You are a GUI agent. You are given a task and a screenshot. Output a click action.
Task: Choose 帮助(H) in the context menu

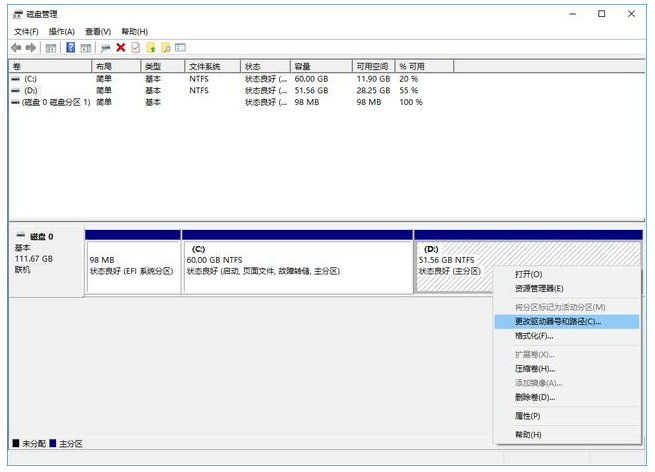pos(567,435)
